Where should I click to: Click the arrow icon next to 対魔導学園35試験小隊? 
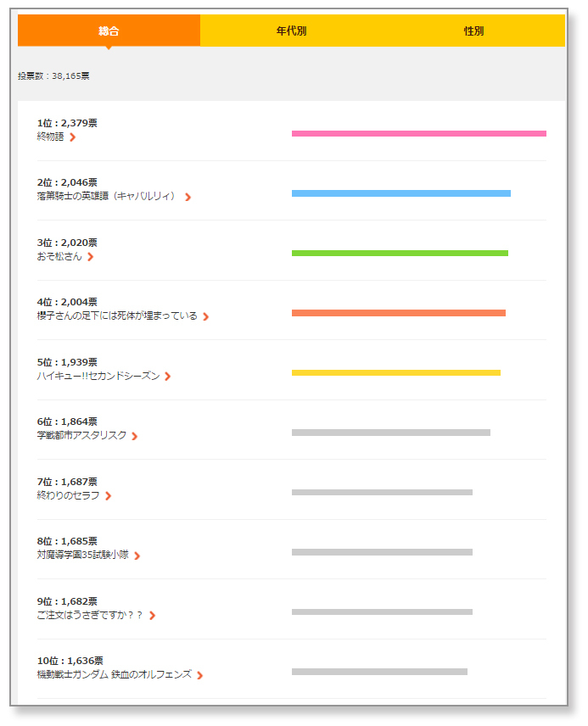pos(137,556)
